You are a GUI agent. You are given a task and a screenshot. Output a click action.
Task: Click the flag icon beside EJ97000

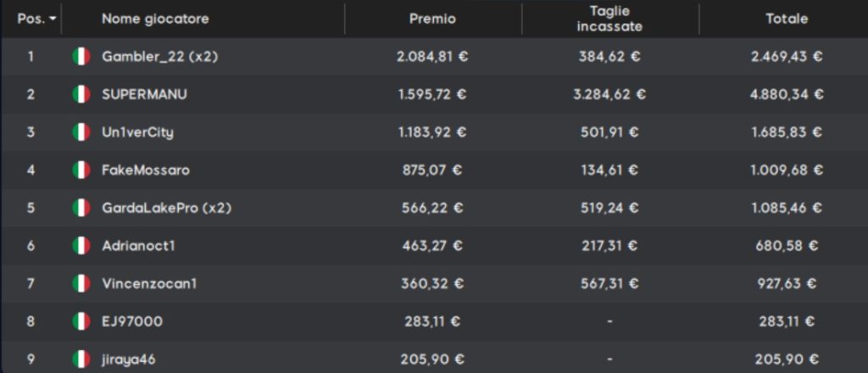point(81,321)
